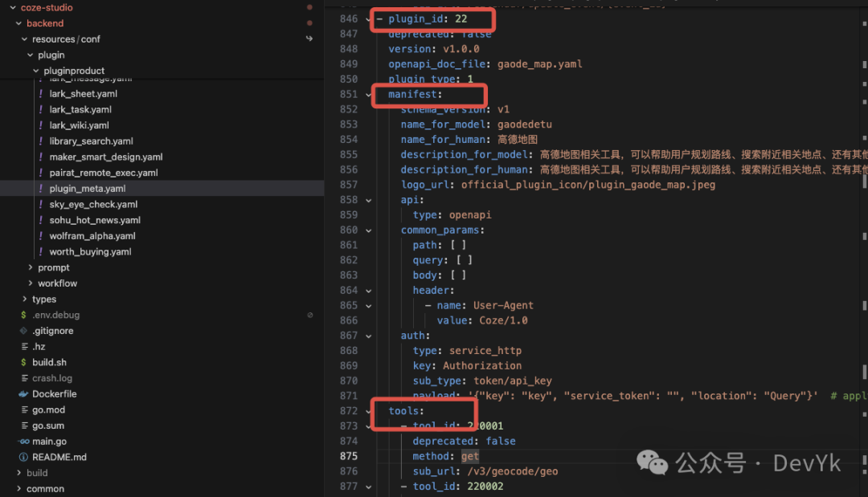Click the Go icon beside main.go
This screenshot has width=868, height=497.
click(23, 441)
